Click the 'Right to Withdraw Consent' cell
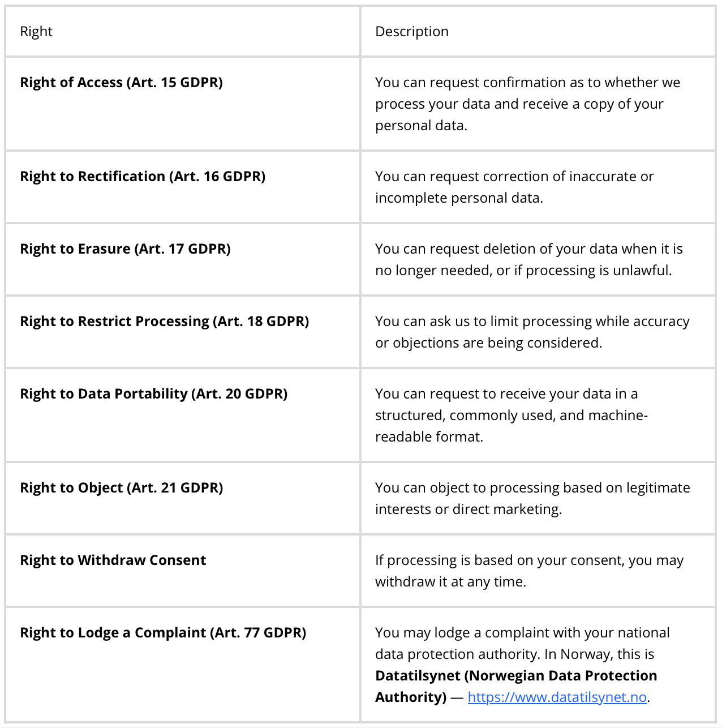This screenshot has width=722, height=728. (183, 571)
